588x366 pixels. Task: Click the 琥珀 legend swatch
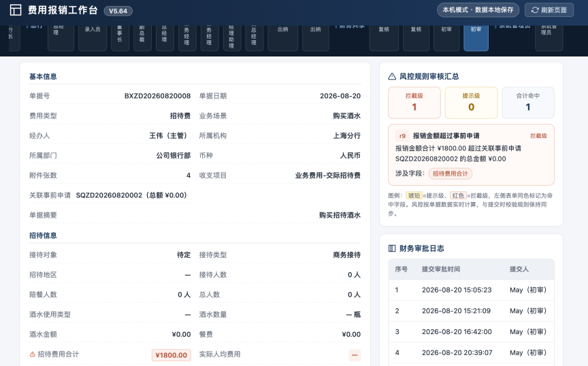(414, 195)
